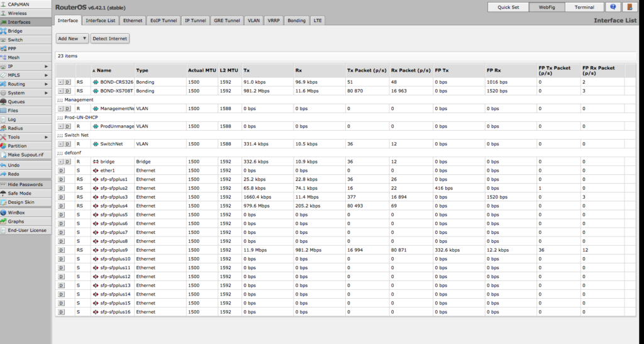Open the help icon in top bar
Screen dimensions: 644x344
[x=613, y=7]
